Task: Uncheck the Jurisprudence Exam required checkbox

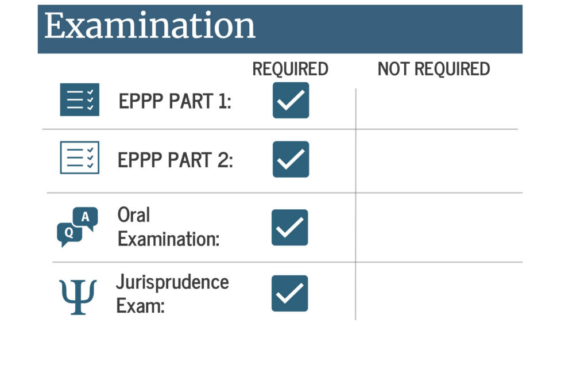Action: click(290, 293)
